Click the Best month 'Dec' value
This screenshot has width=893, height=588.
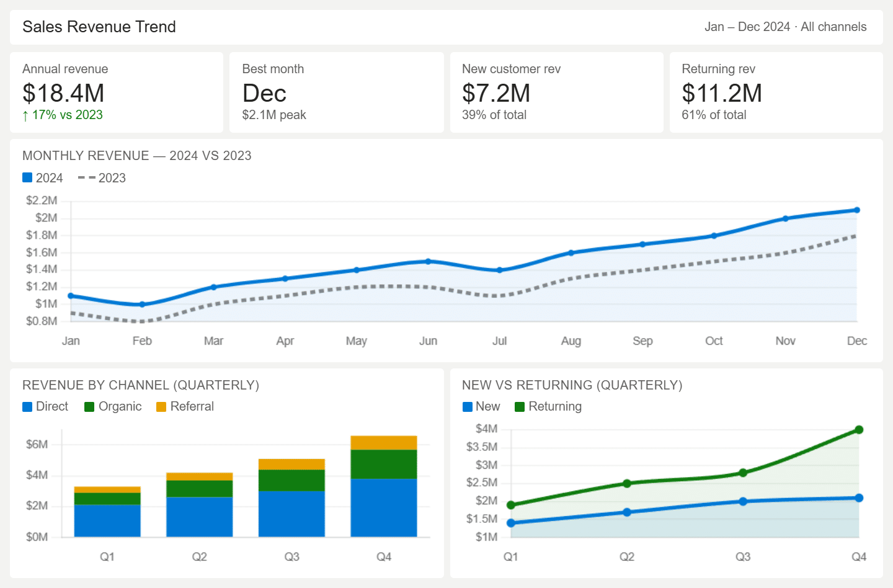coord(264,93)
